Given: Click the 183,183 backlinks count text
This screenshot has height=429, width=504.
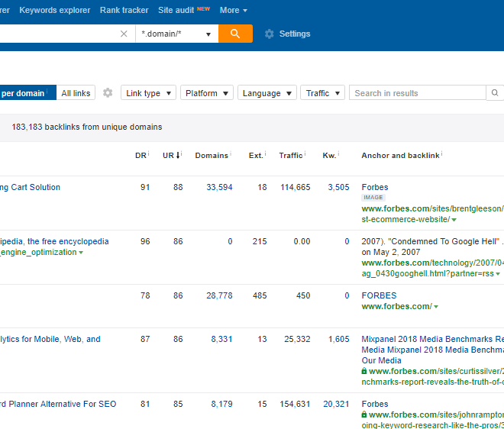Looking at the screenshot, I should click(x=87, y=127).
